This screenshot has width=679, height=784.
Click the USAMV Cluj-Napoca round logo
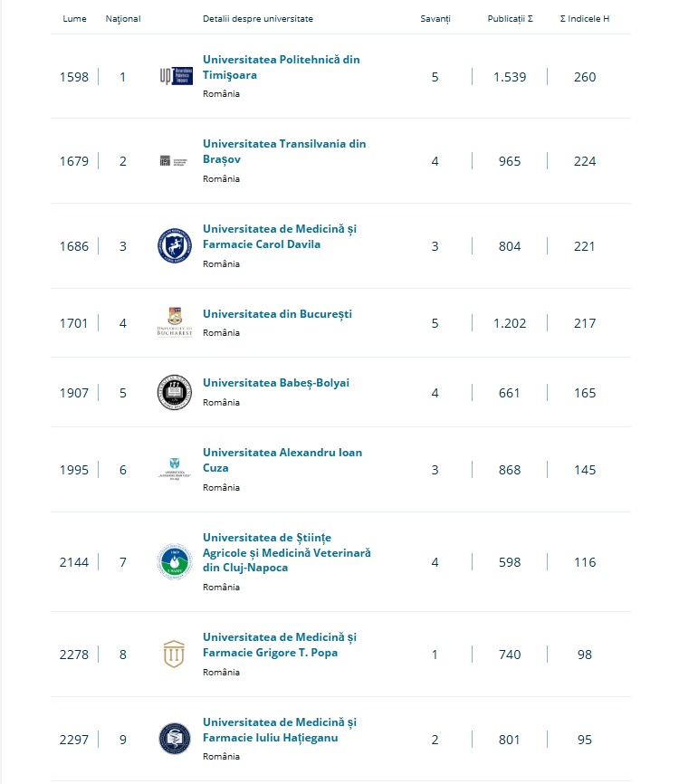coord(174,561)
